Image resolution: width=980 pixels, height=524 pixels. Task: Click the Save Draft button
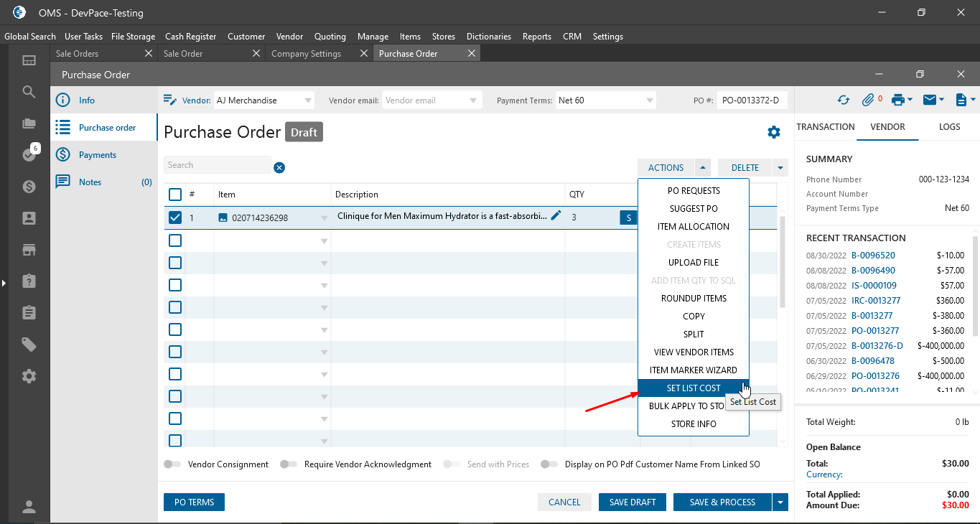pos(632,502)
